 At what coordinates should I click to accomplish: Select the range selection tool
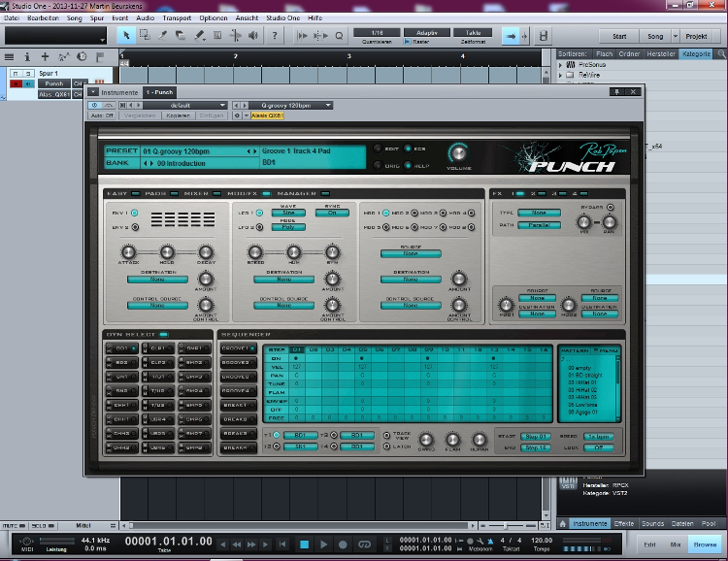[145, 35]
